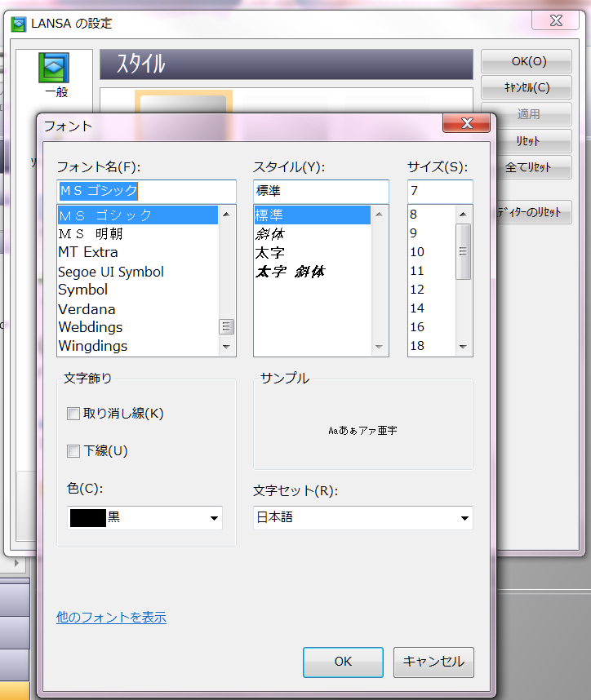Select Symbol font in the list
The image size is (591, 700).
(138, 290)
